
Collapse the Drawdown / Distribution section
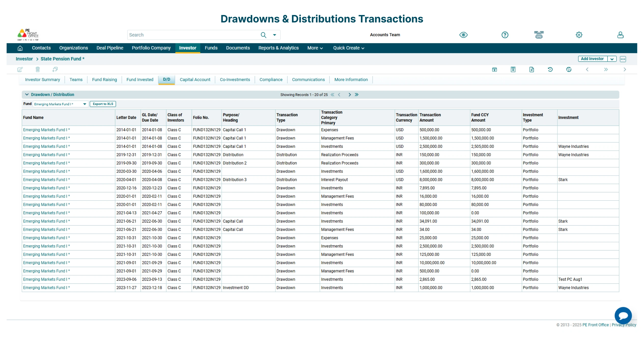click(27, 94)
